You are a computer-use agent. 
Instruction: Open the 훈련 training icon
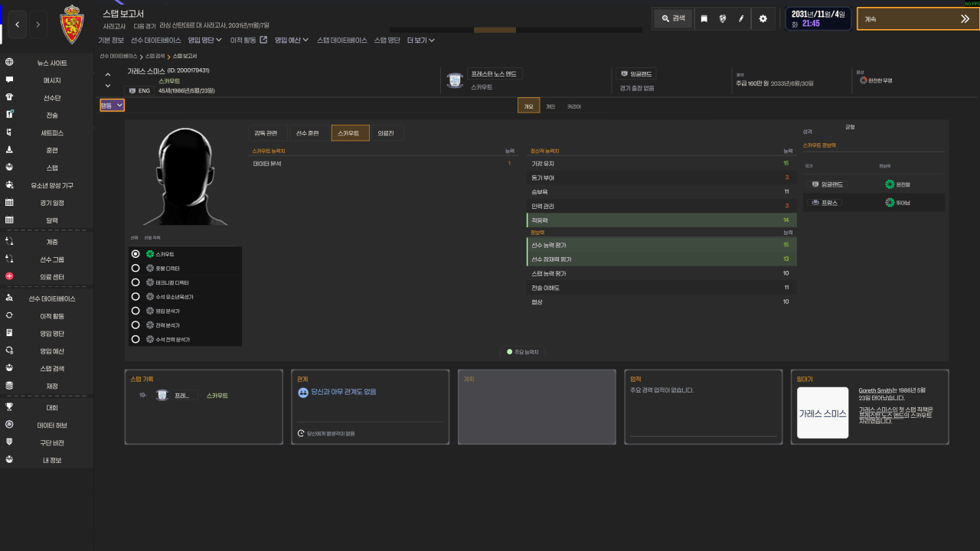9,150
